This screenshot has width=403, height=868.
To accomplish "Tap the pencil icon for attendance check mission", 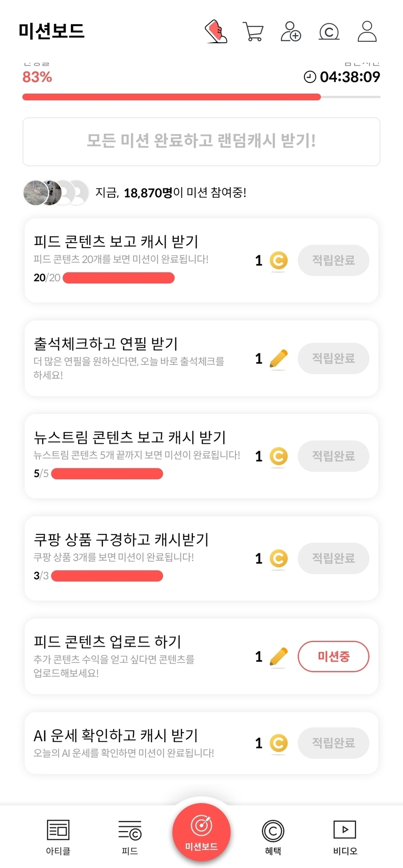I will [279, 359].
